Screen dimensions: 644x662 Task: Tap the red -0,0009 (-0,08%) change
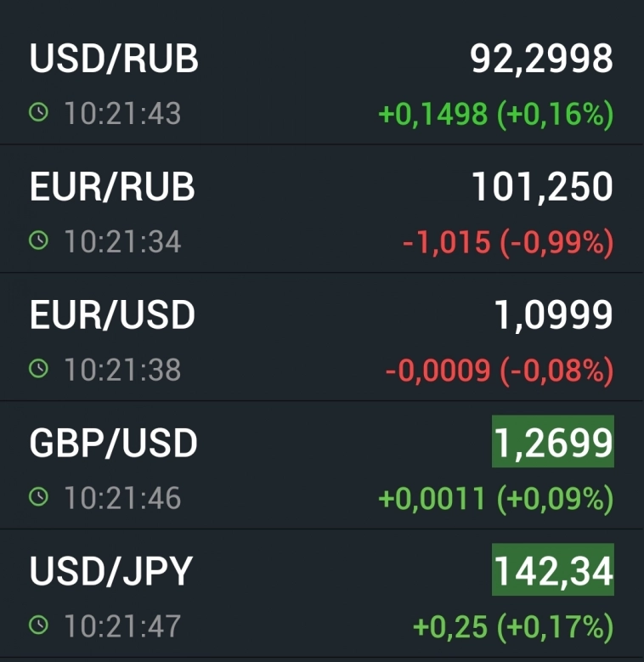click(x=499, y=371)
